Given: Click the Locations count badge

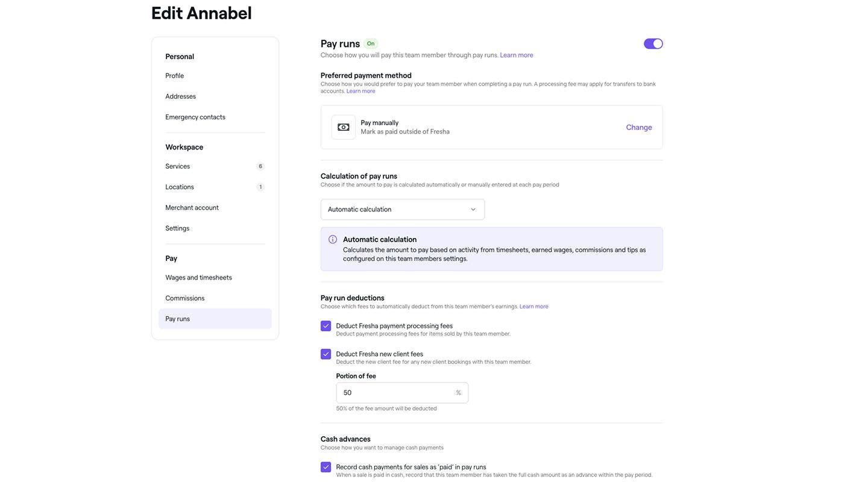Looking at the screenshot, I should 260,187.
